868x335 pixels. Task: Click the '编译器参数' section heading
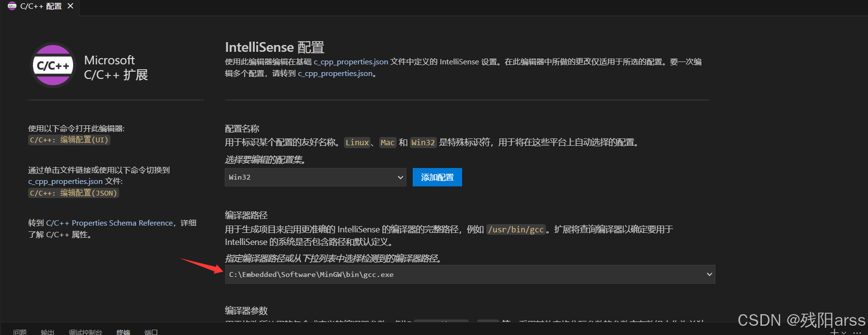(246, 310)
